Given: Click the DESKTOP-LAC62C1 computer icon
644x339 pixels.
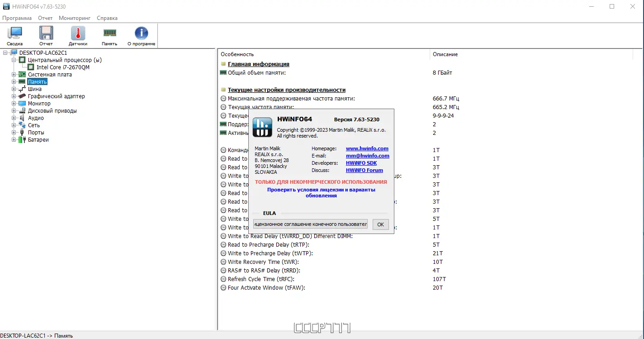Looking at the screenshot, I should click(14, 53).
